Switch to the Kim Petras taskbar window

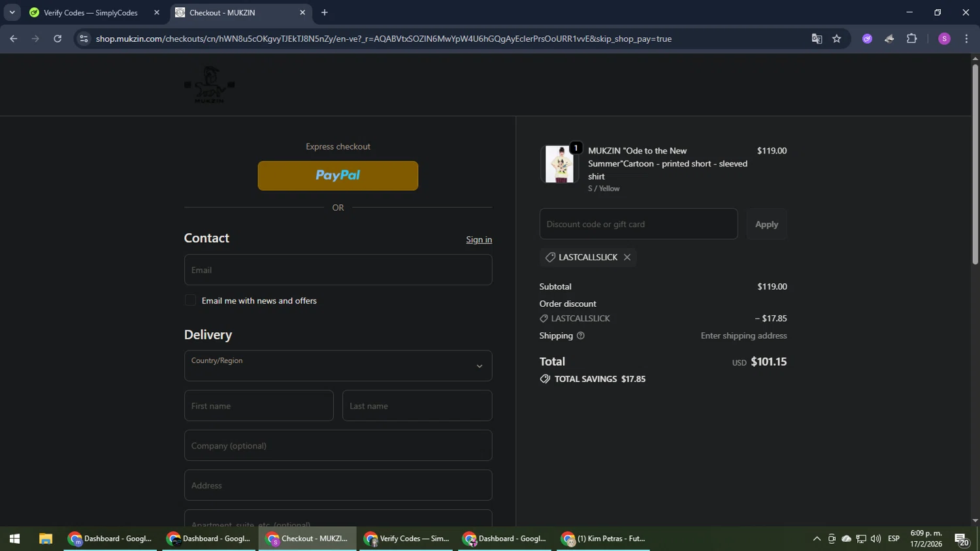[603, 539]
